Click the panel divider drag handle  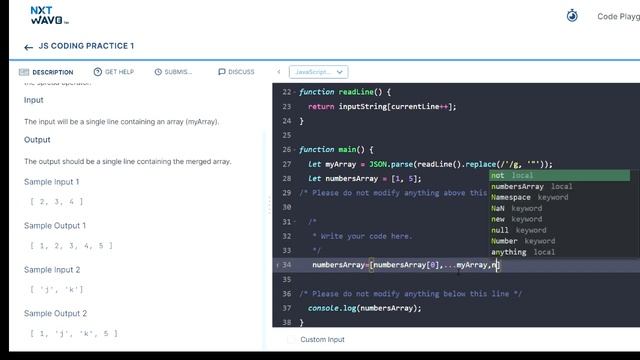(269, 205)
